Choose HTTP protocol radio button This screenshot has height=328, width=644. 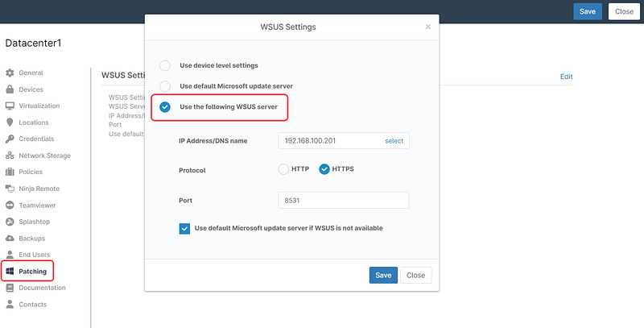pos(283,169)
